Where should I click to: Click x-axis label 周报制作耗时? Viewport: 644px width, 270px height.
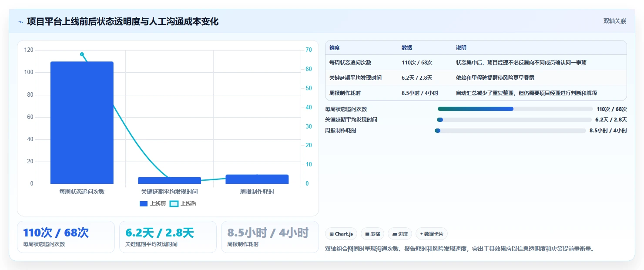[257, 192]
